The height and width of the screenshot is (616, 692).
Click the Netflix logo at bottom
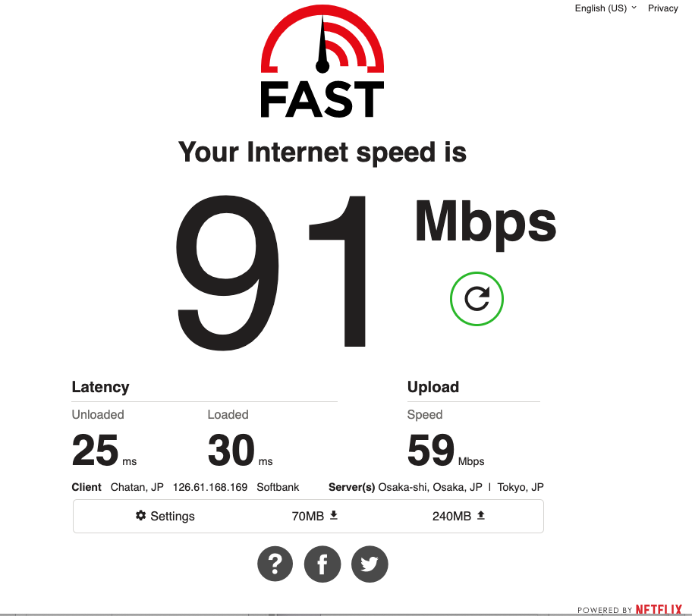point(659,610)
